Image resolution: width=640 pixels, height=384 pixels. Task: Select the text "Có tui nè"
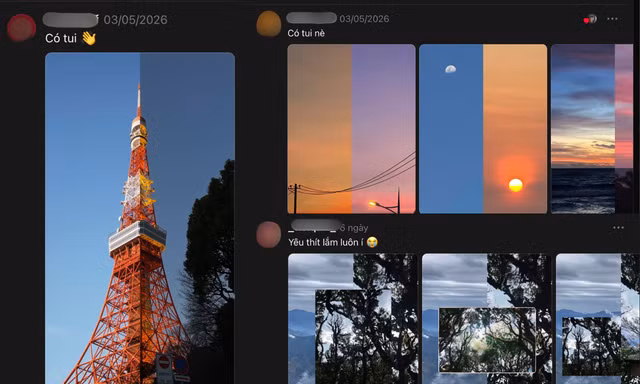point(306,33)
